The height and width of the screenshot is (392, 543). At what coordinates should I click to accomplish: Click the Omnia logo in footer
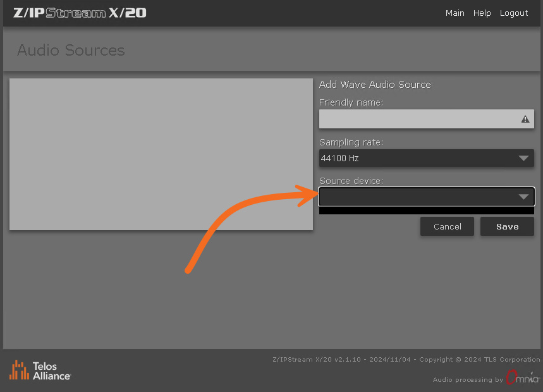click(x=522, y=378)
